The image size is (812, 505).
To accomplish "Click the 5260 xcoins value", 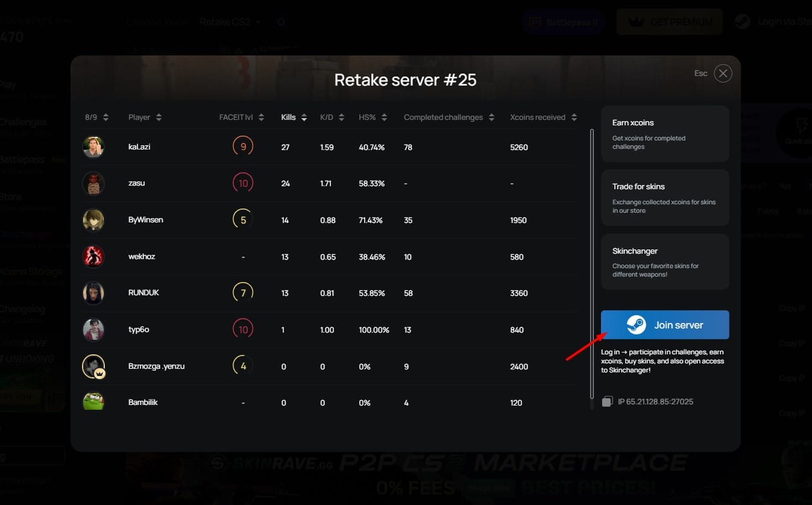I will coord(519,147).
